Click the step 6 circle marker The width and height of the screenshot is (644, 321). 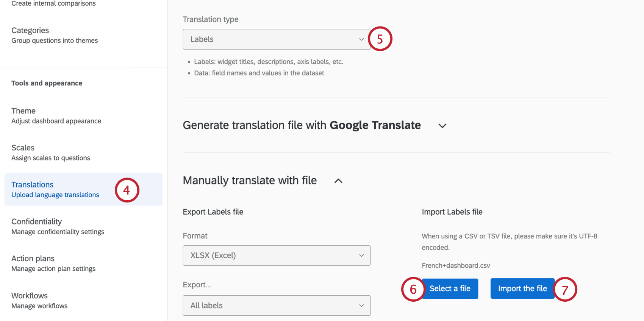coord(413,289)
